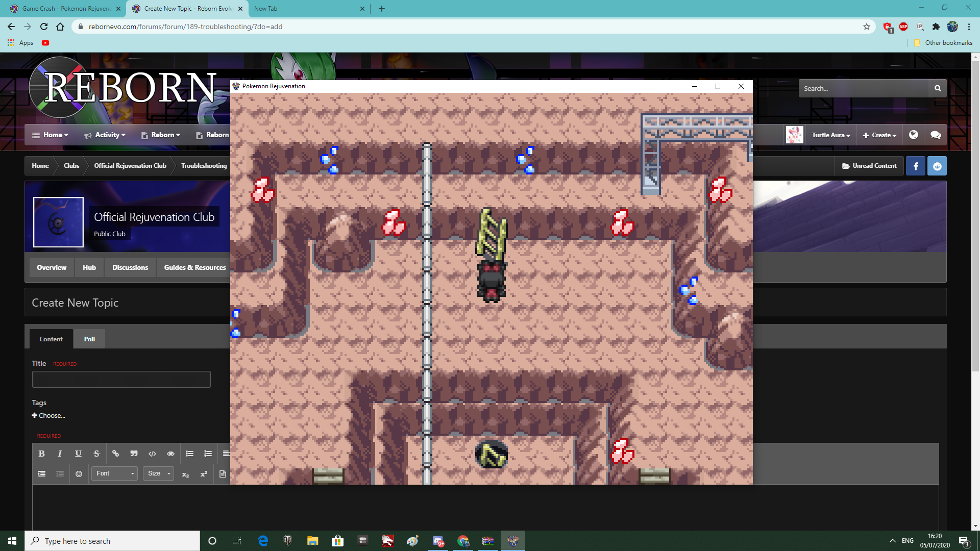Open the Font dropdown in editor
This screenshot has width=980, height=551.
pyautogui.click(x=114, y=473)
